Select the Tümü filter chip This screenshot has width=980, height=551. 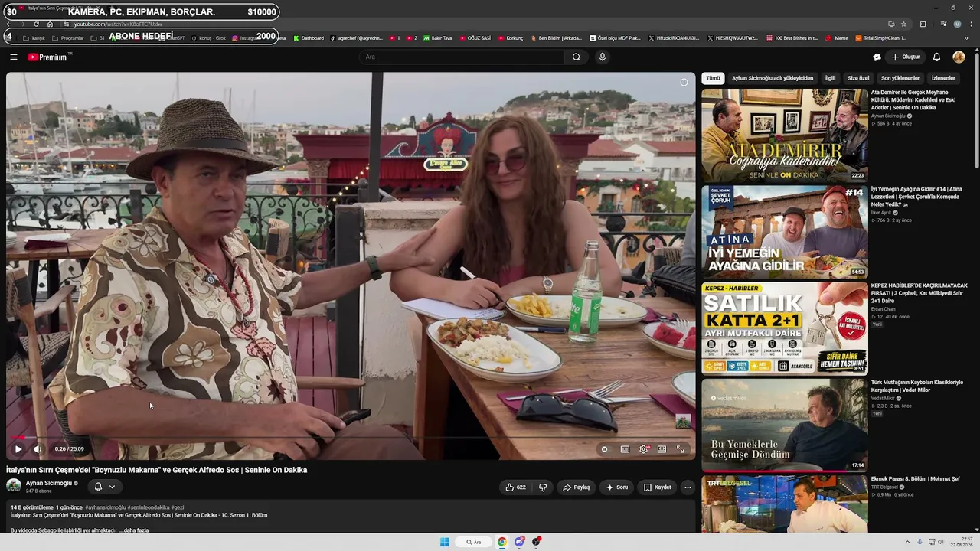coord(713,78)
